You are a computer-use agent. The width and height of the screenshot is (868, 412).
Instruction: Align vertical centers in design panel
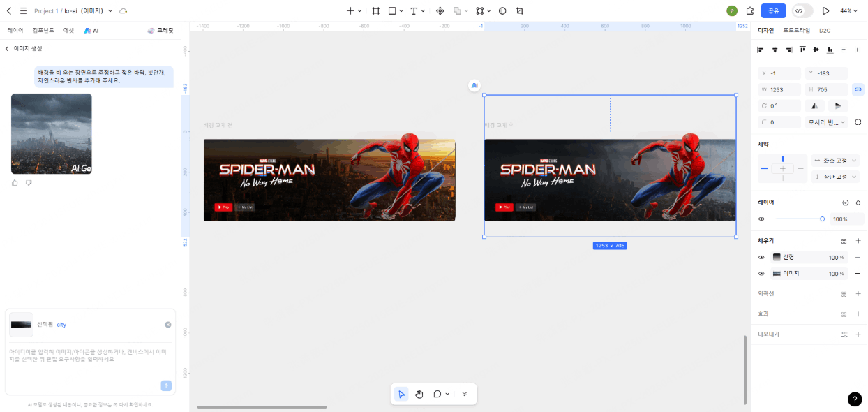[x=816, y=50]
